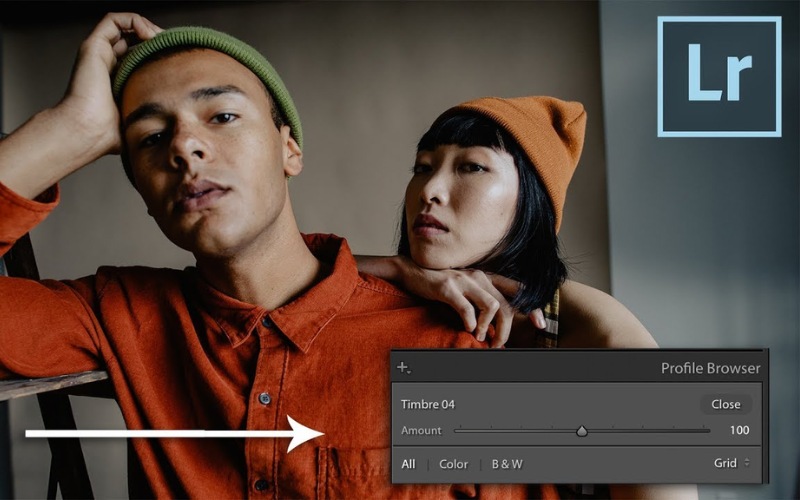Click the up/down arrows next to Grid

click(x=746, y=463)
